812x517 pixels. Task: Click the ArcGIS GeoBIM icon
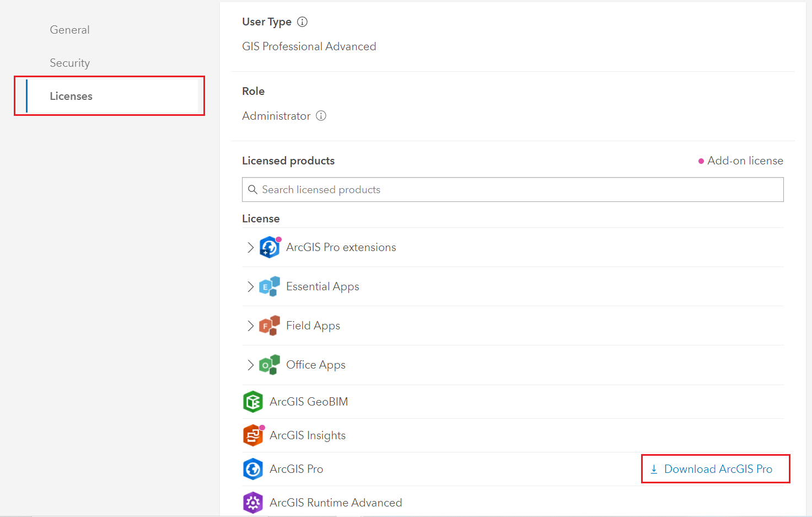253,402
